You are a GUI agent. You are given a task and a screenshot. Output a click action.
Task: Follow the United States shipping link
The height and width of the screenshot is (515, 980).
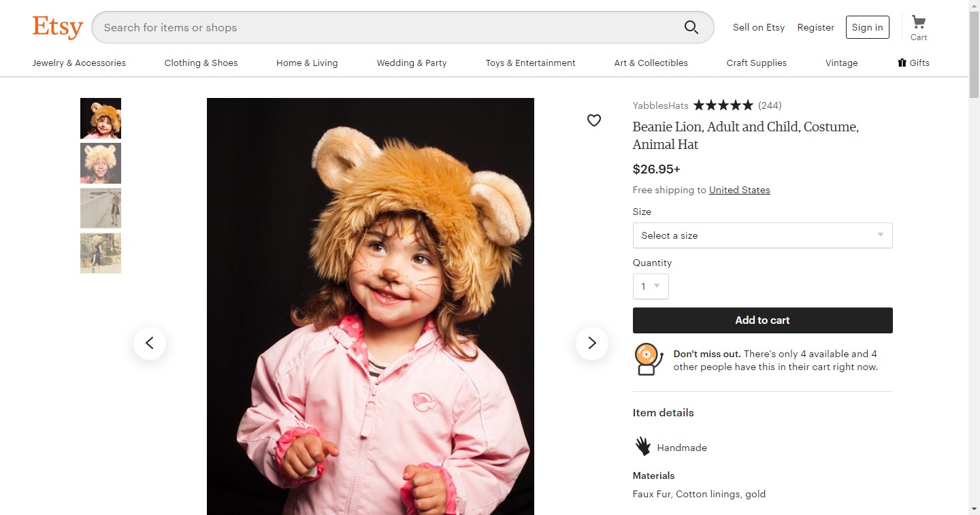click(739, 190)
